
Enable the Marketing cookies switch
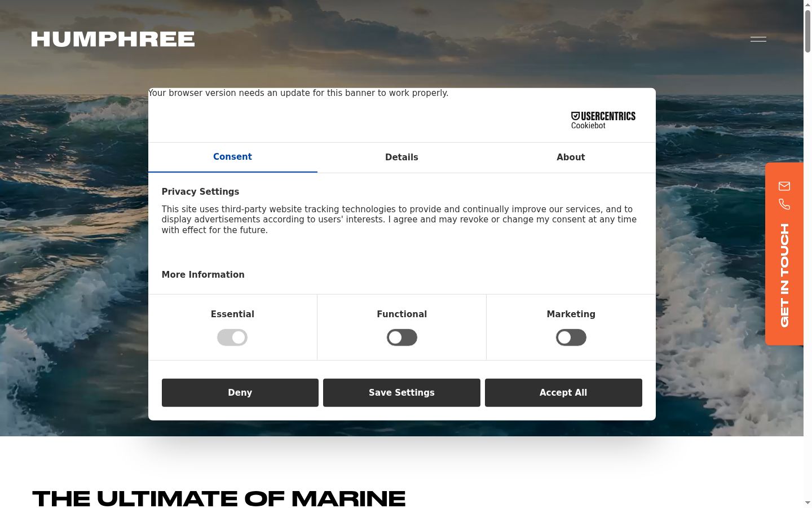click(x=571, y=338)
